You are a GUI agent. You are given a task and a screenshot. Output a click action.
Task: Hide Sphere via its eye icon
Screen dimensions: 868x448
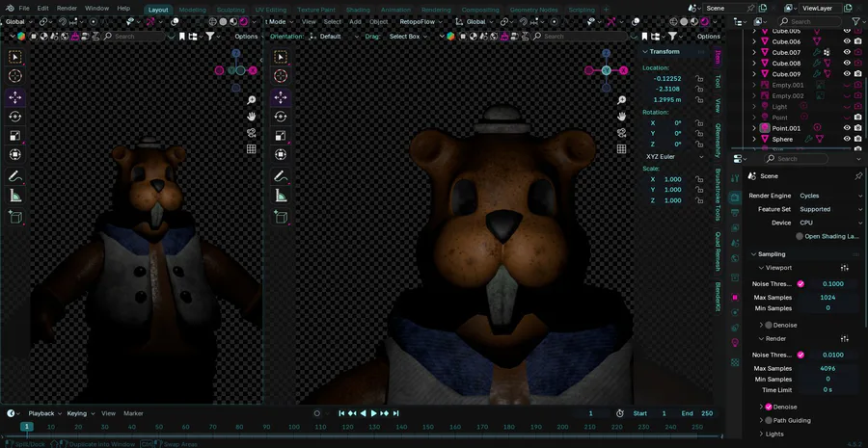(x=847, y=139)
